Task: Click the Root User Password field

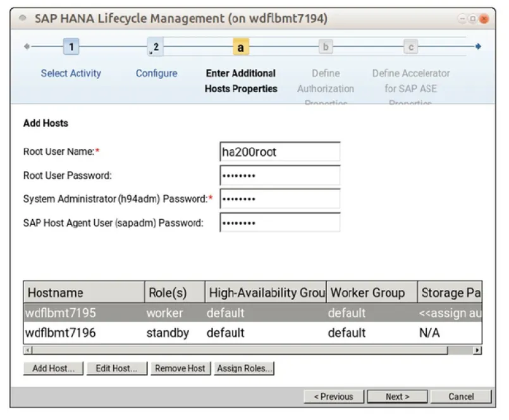Action: point(280,175)
